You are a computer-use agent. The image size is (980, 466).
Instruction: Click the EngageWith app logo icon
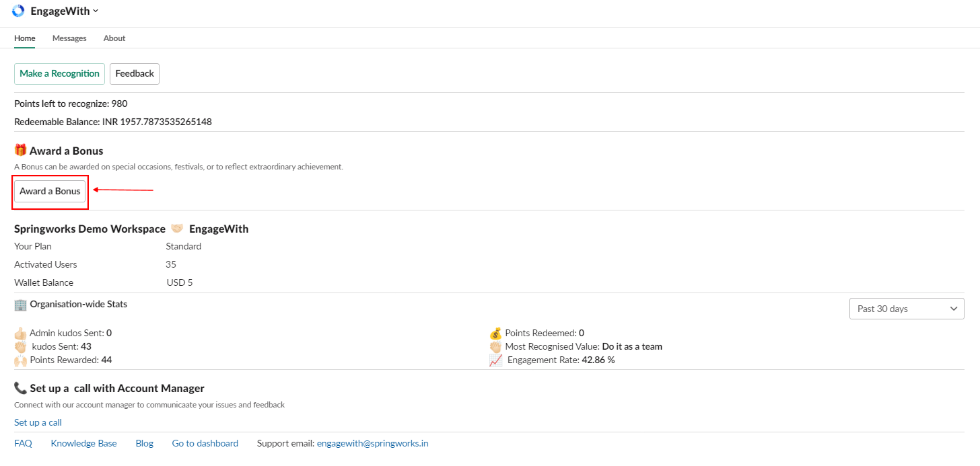[x=18, y=11]
